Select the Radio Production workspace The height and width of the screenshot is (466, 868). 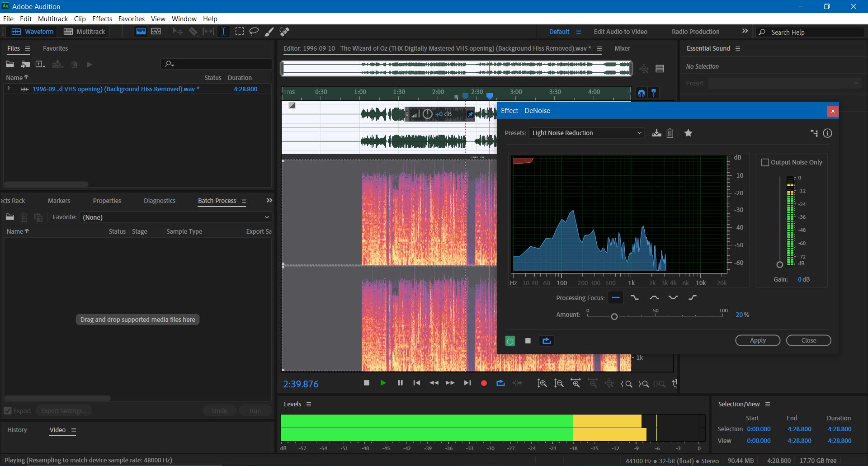coord(695,32)
